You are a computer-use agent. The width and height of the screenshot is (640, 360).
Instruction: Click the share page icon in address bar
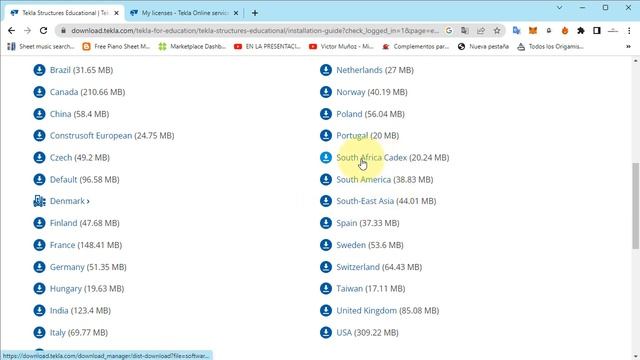[481, 31]
